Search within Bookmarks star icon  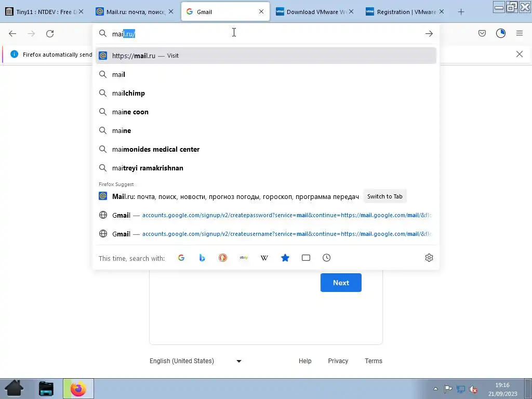[285, 258]
